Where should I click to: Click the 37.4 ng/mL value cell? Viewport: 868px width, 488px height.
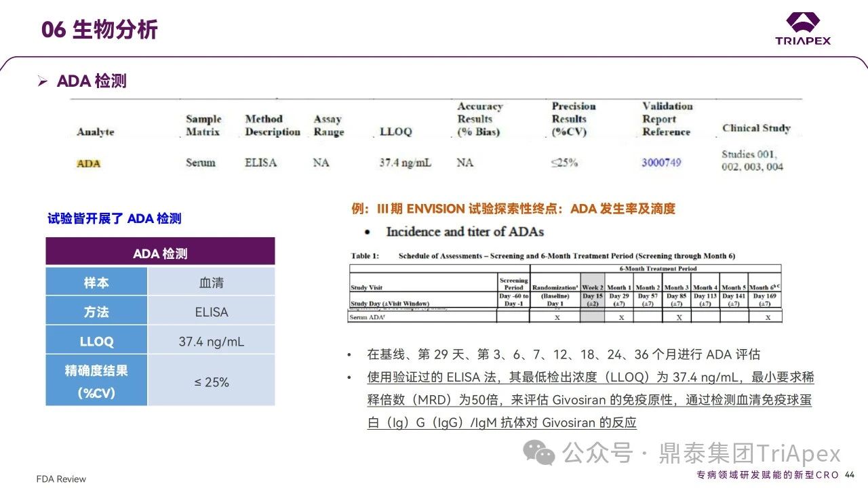click(212, 342)
